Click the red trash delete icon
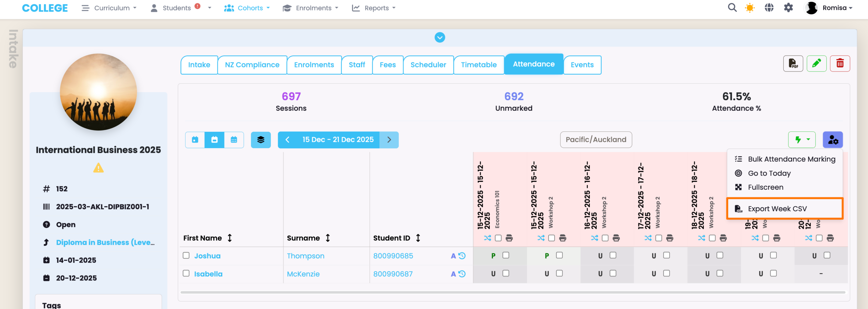The width and height of the screenshot is (868, 309). 840,64
